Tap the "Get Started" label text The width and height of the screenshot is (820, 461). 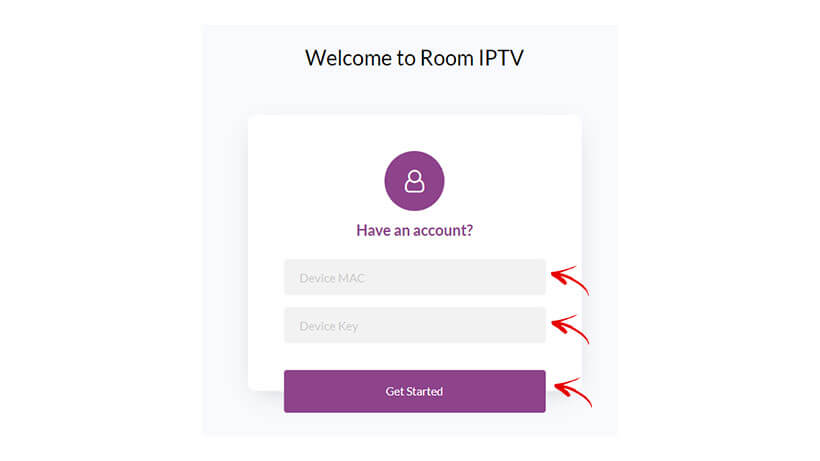(x=414, y=391)
